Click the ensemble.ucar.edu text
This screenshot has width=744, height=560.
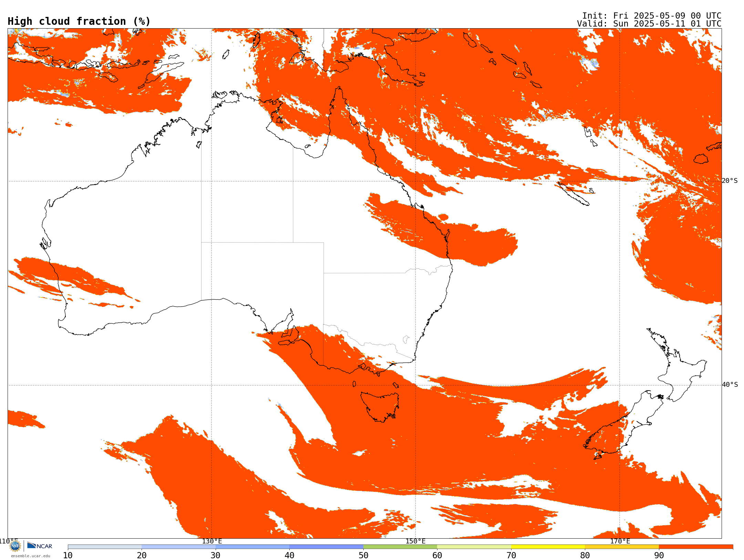30,556
